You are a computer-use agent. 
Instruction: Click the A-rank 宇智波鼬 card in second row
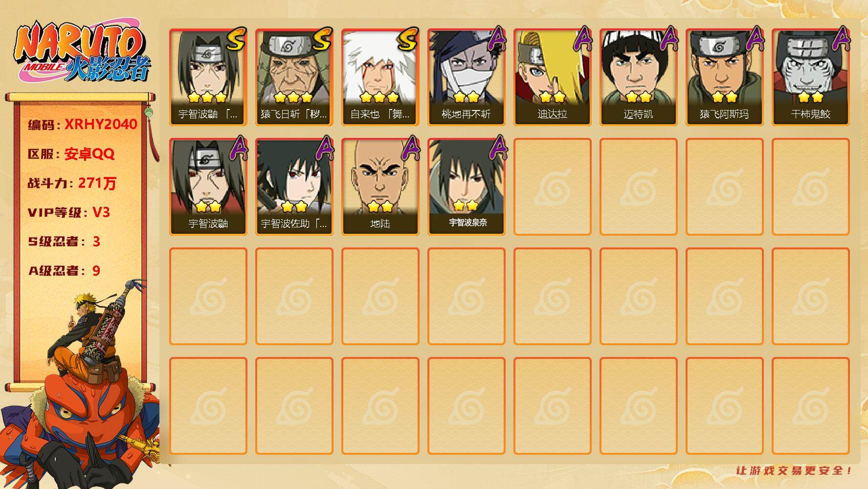click(208, 187)
